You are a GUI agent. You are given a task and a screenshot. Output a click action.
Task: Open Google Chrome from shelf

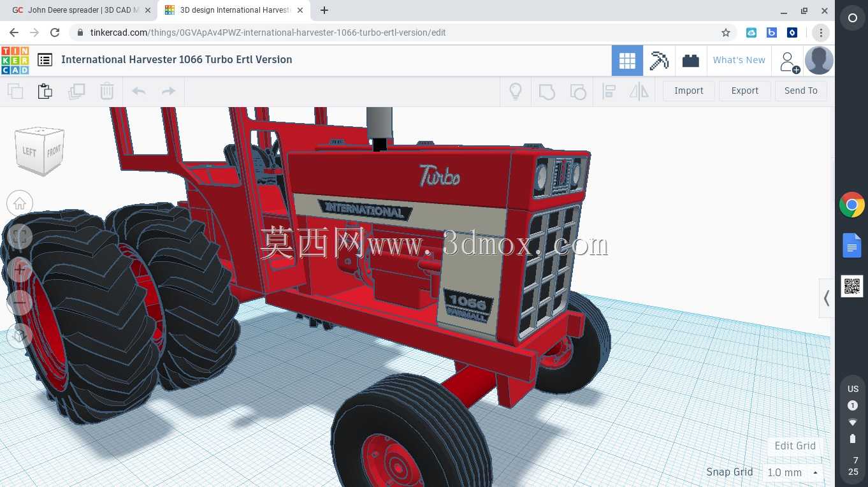point(852,205)
